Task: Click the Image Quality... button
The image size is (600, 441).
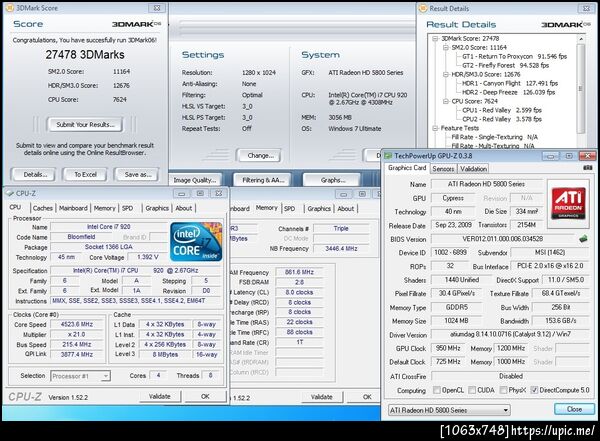Action: point(195,180)
